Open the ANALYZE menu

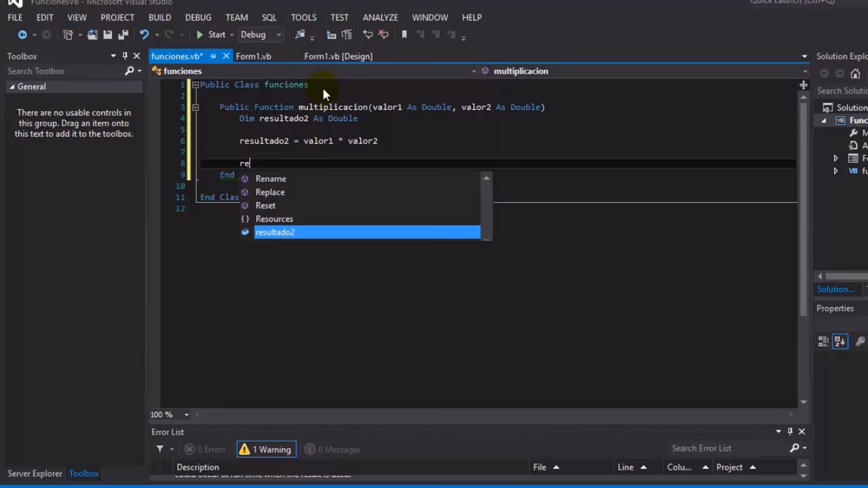click(x=380, y=17)
